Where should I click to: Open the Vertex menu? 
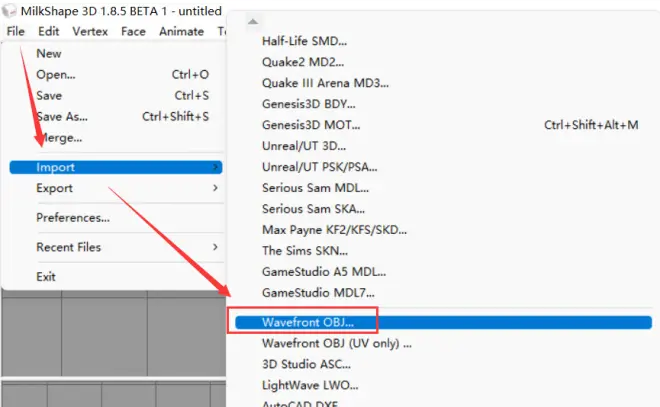tap(90, 31)
